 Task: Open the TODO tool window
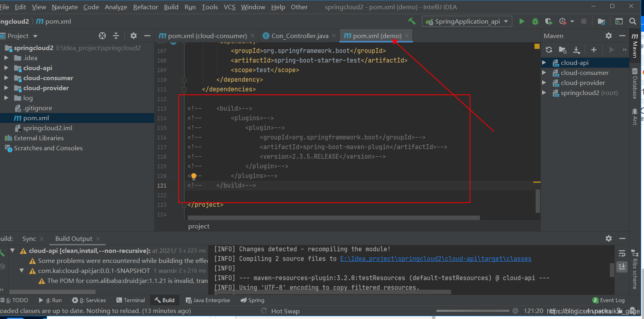point(14,300)
